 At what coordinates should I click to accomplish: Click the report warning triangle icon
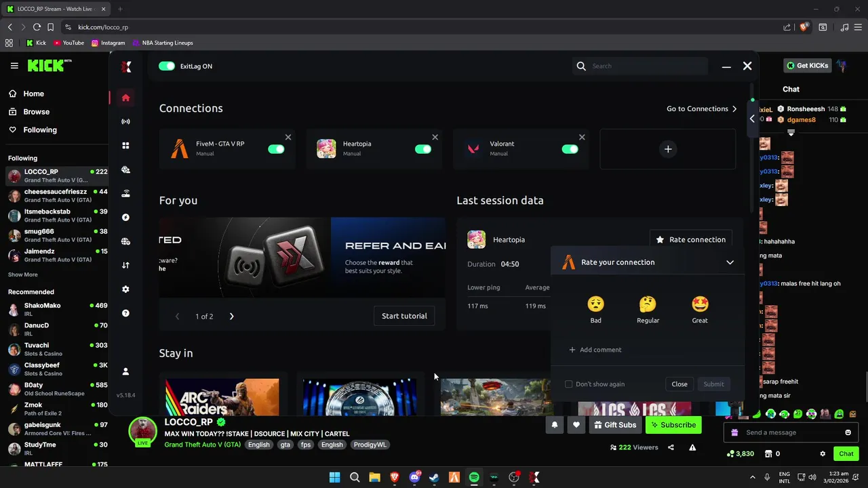tap(692, 447)
